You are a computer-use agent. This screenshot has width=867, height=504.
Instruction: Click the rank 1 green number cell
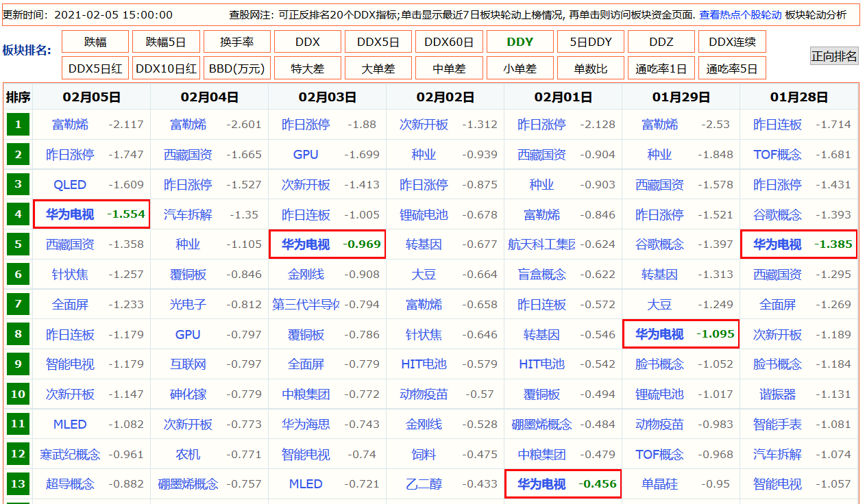18,125
